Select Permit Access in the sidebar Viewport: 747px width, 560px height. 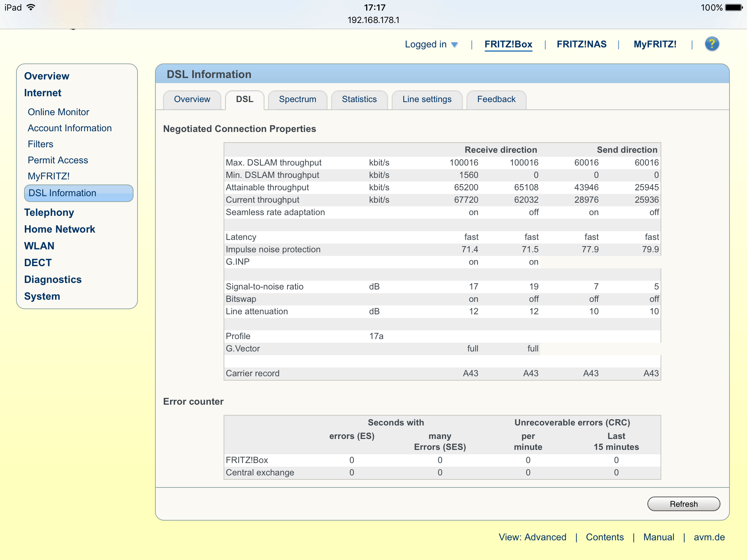[x=58, y=160]
